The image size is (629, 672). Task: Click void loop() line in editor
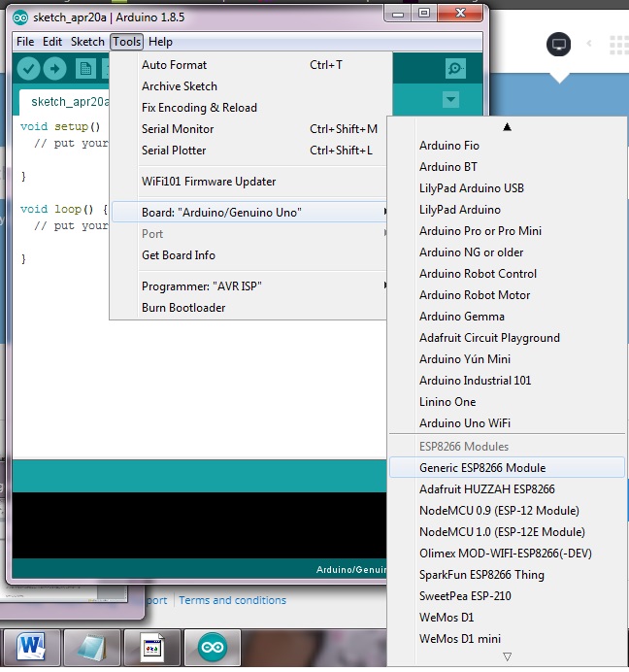[x=64, y=210]
